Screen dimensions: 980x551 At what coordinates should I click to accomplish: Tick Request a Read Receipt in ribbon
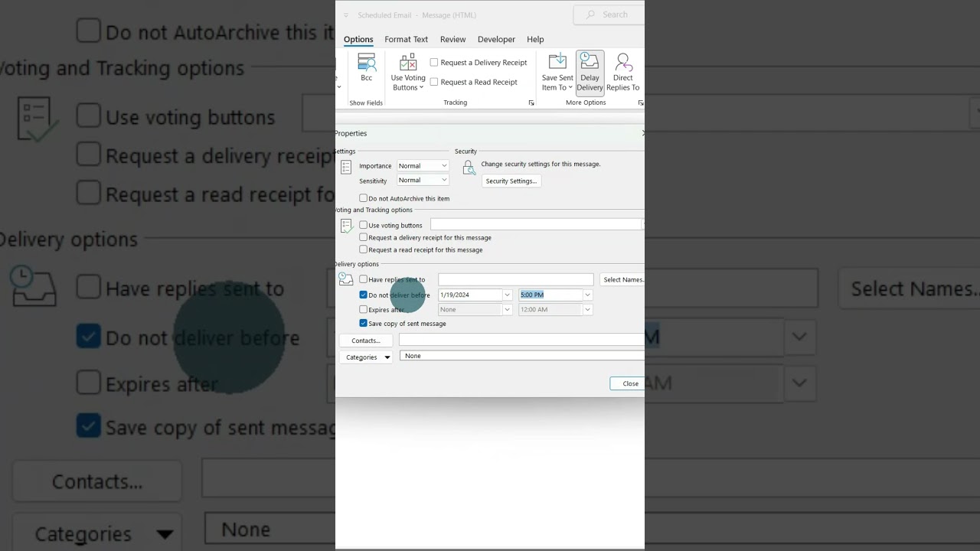434,82
